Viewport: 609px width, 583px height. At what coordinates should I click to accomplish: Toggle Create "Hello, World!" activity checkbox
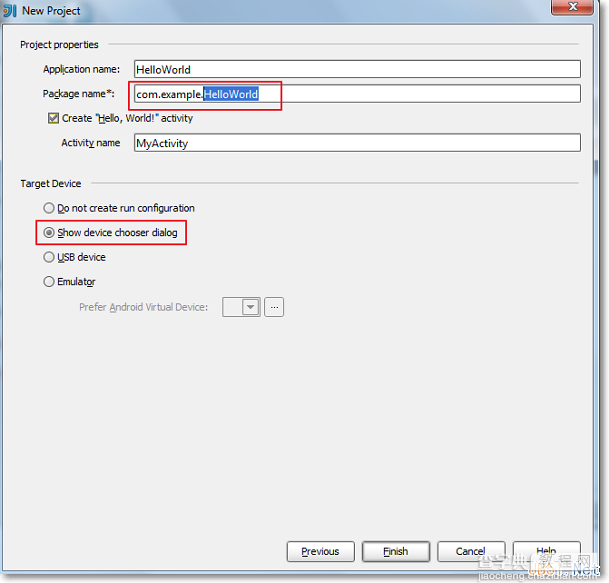(x=53, y=118)
